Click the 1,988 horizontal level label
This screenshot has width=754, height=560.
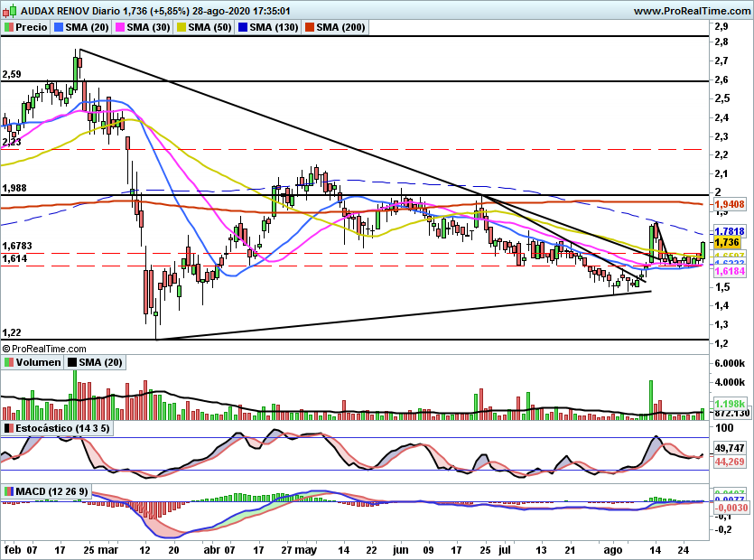coord(14,188)
